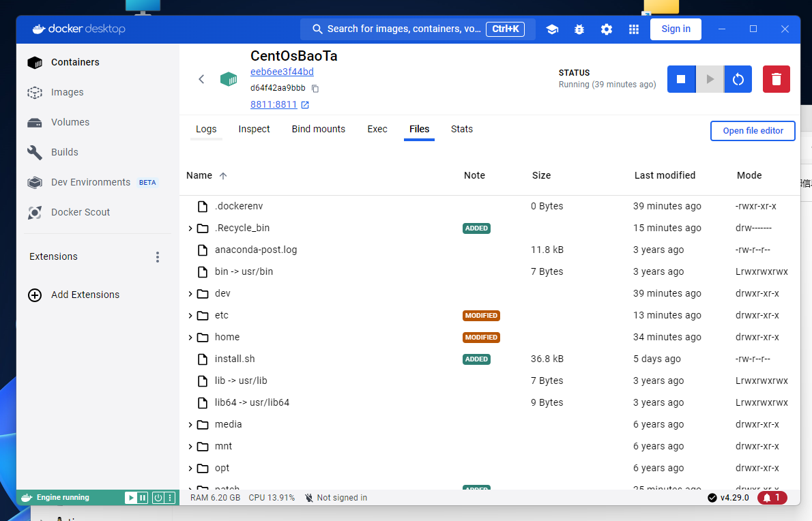812x521 pixels.
Task: Expand the mnt folder
Action: (190, 447)
